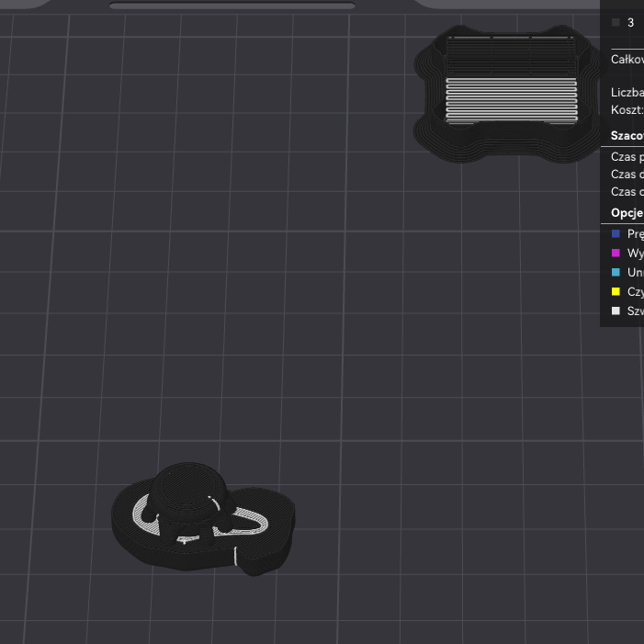The image size is (644, 644).
Task: Select the sliced hat model on plate
Action: point(203,520)
